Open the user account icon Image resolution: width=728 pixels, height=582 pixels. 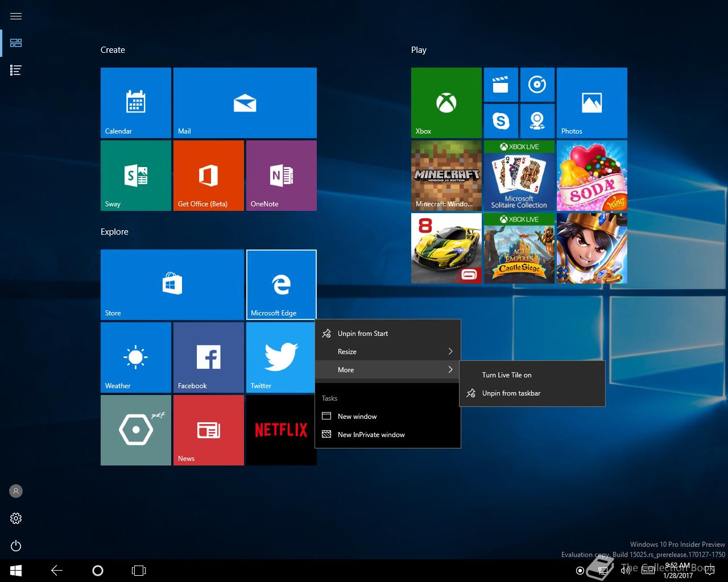(16, 491)
